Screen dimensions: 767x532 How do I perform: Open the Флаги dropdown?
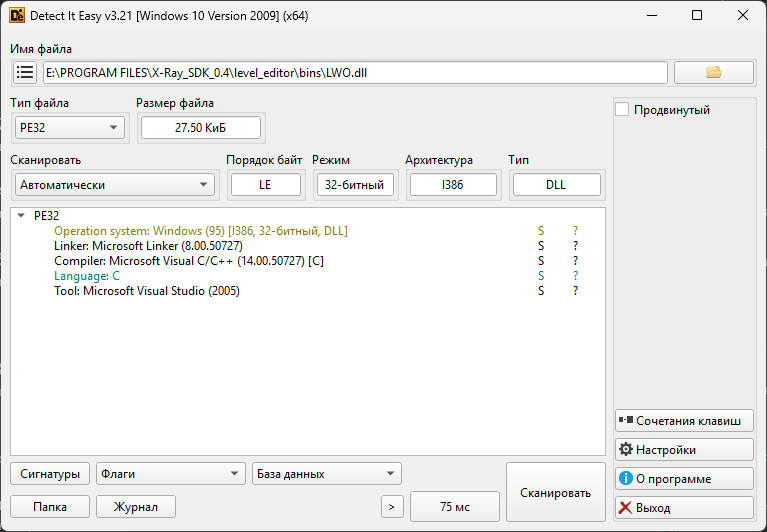171,474
